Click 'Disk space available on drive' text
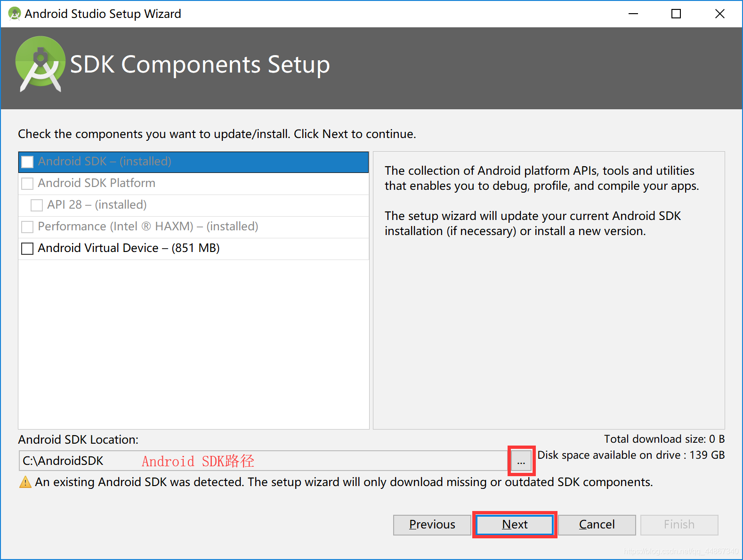743x560 pixels. point(631,455)
